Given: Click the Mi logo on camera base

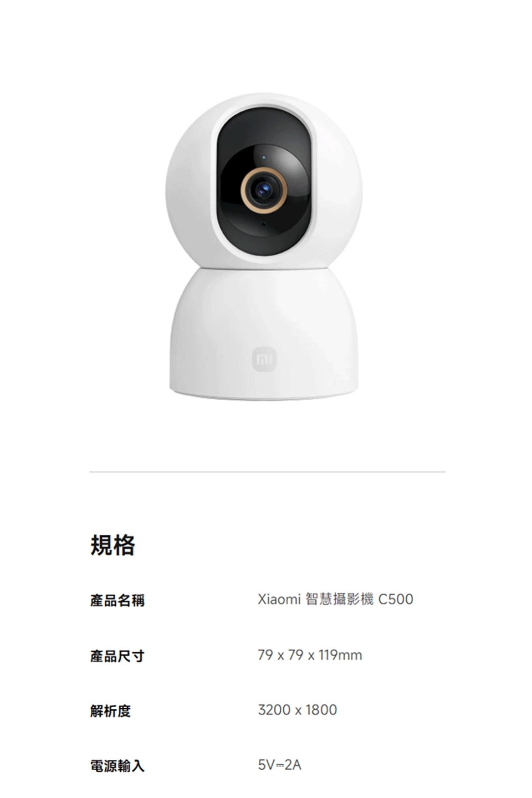Looking at the screenshot, I should click(263, 359).
